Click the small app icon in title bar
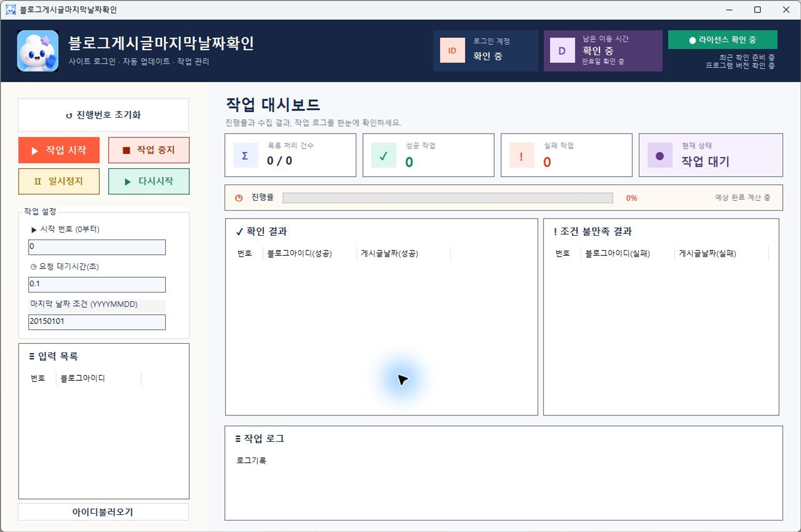 tap(11, 10)
